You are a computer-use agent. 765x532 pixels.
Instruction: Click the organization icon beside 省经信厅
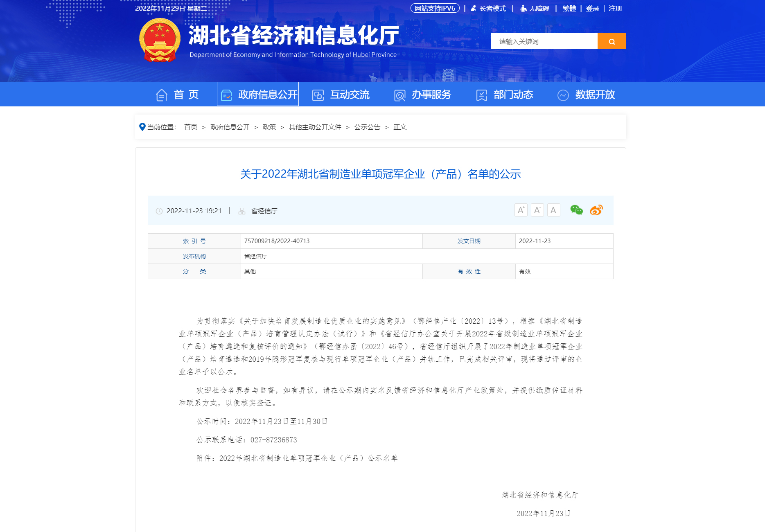pos(242,211)
